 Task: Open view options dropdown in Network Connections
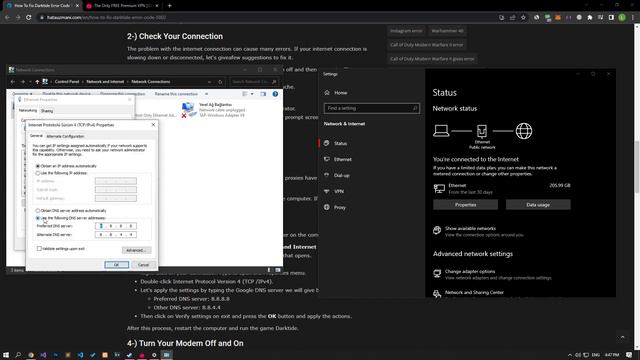(x=252, y=94)
